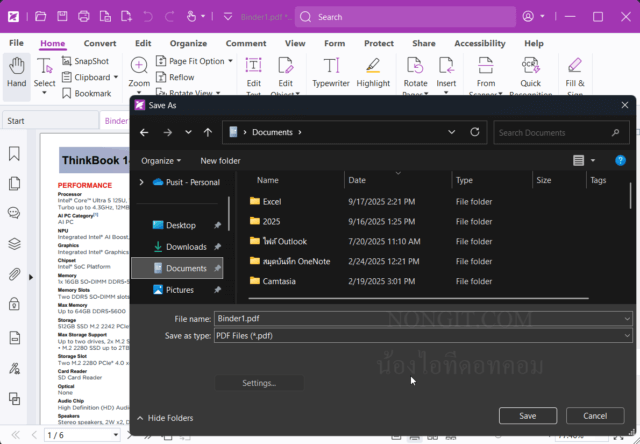
Task: Click the Insert pages tool
Action: 446,75
